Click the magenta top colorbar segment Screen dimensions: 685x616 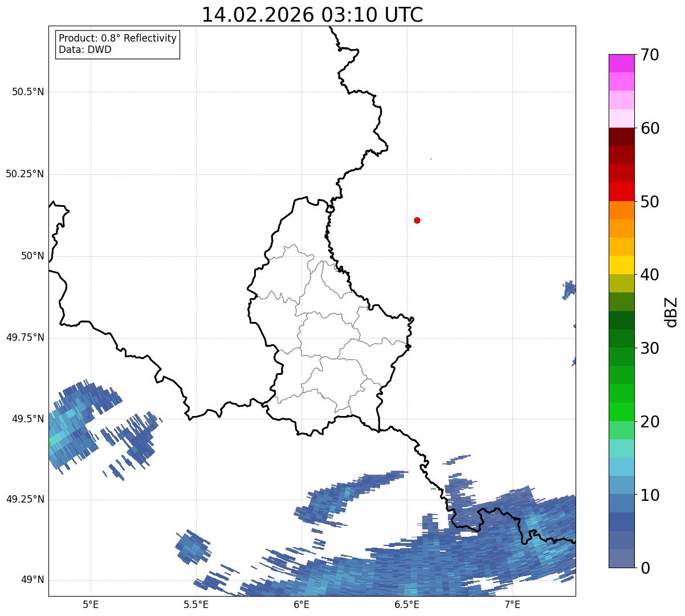[621, 63]
